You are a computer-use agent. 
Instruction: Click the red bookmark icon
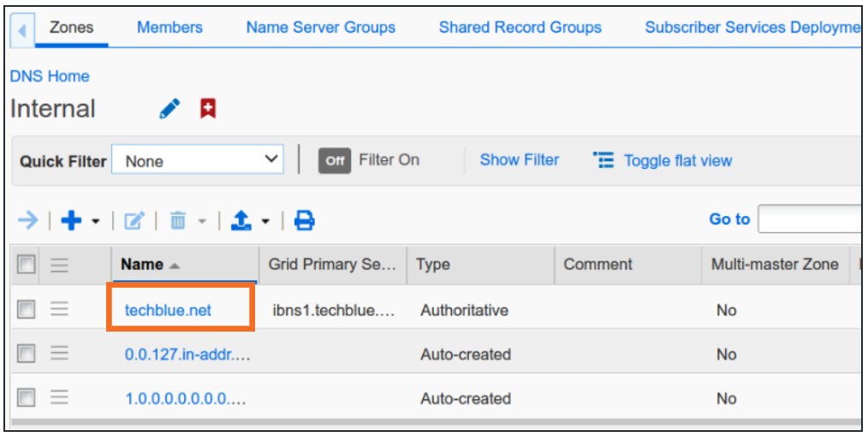click(x=208, y=109)
